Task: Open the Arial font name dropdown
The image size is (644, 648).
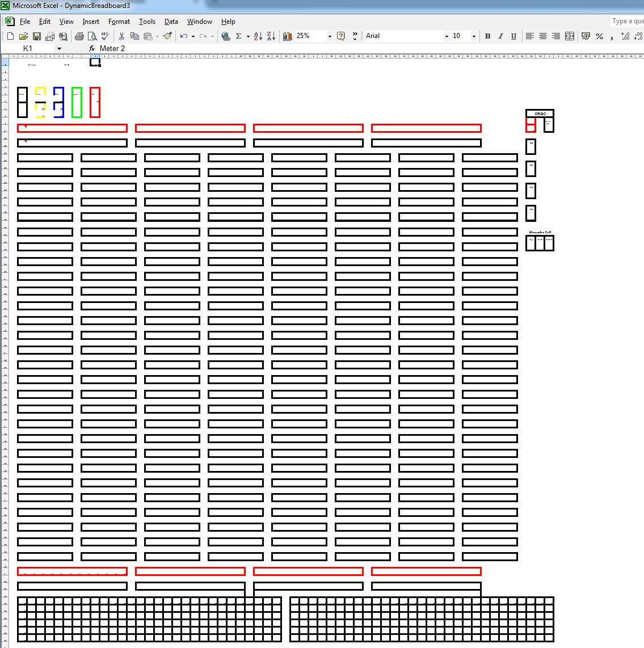Action: click(x=446, y=36)
